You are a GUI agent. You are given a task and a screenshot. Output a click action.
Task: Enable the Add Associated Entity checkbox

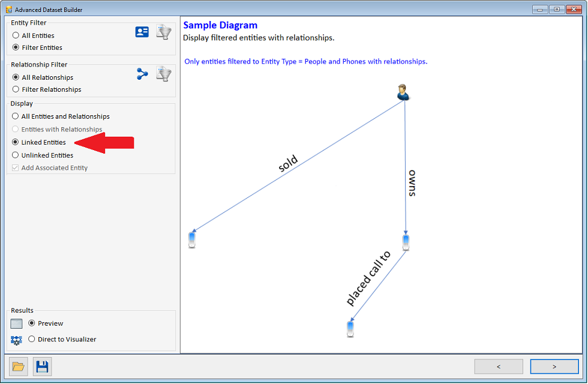tap(15, 167)
